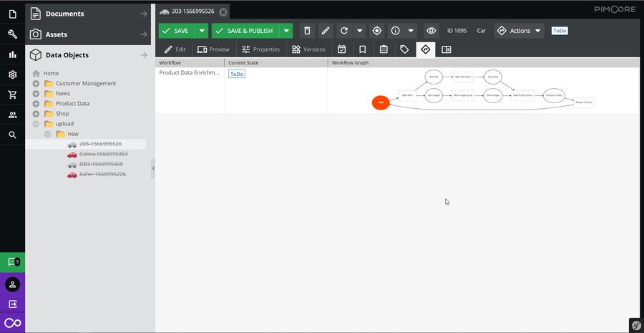644x333 pixels.
Task: Click the locate-in-tree target icon
Action: coord(377,31)
